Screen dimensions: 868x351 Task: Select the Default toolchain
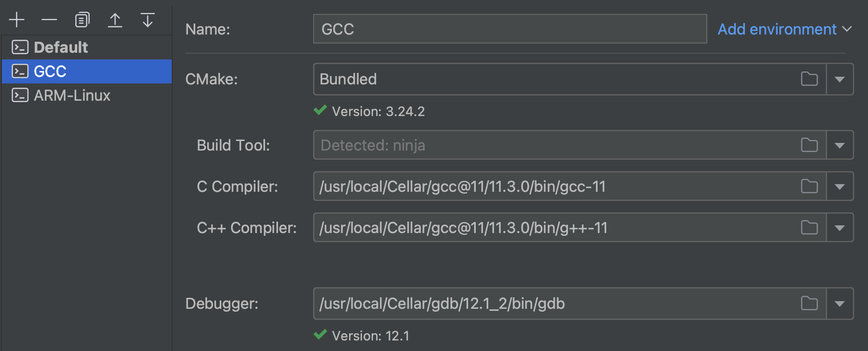point(61,47)
